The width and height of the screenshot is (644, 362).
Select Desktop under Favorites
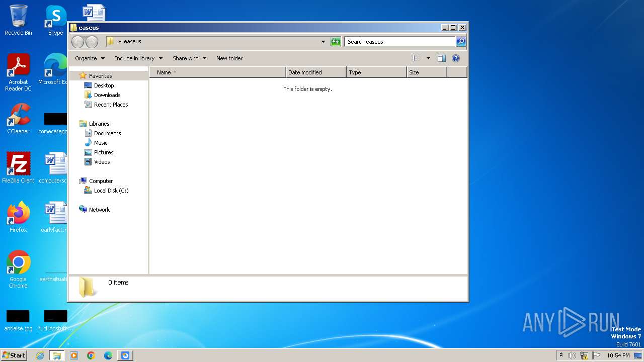coord(104,85)
